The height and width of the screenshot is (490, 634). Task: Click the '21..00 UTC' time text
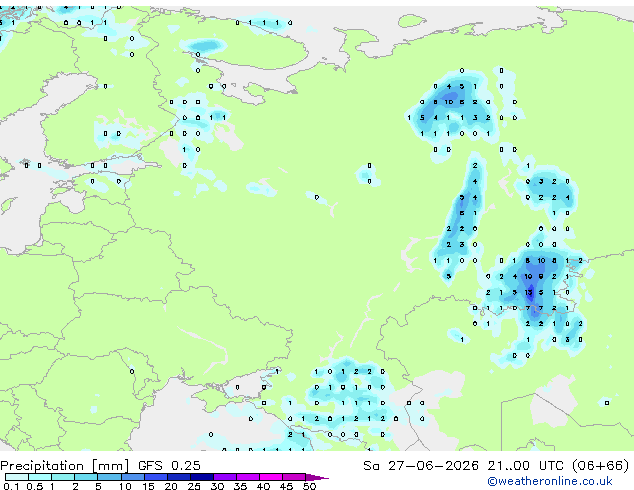click(x=525, y=466)
